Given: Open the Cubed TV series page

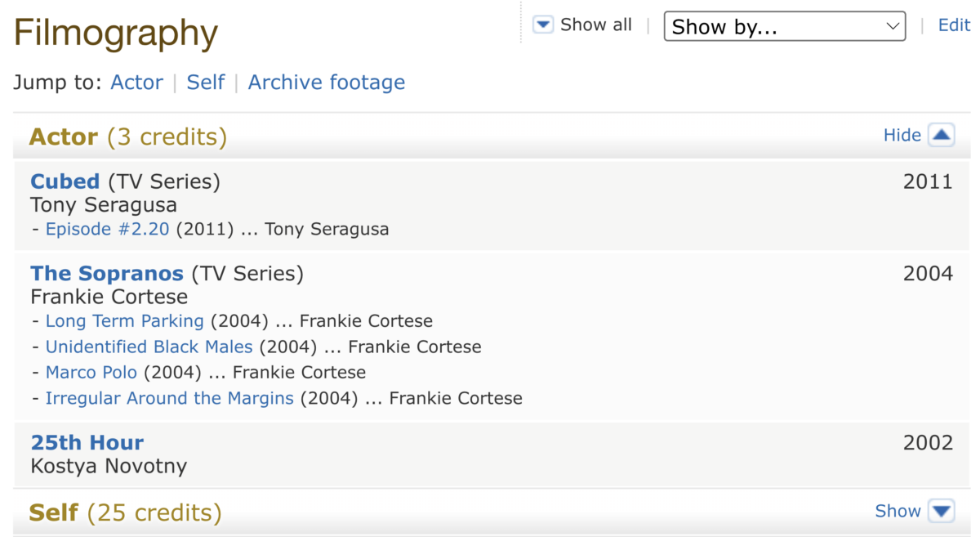Looking at the screenshot, I should point(65,181).
